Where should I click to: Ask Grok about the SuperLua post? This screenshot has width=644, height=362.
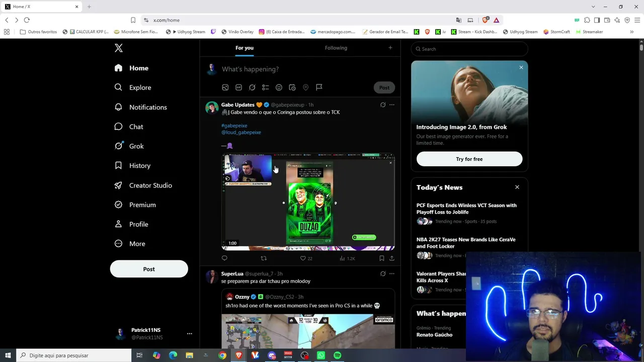point(383,274)
